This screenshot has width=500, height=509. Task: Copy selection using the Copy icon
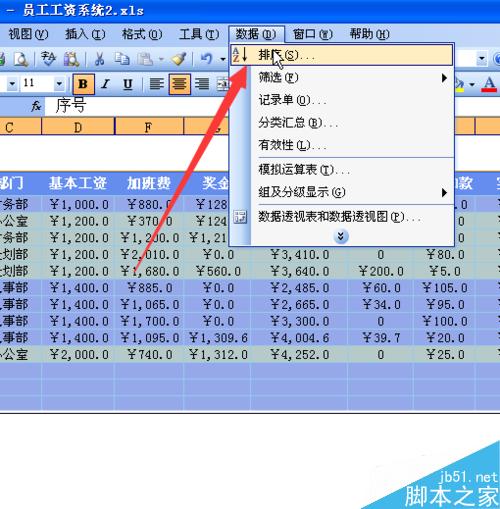(x=122, y=59)
